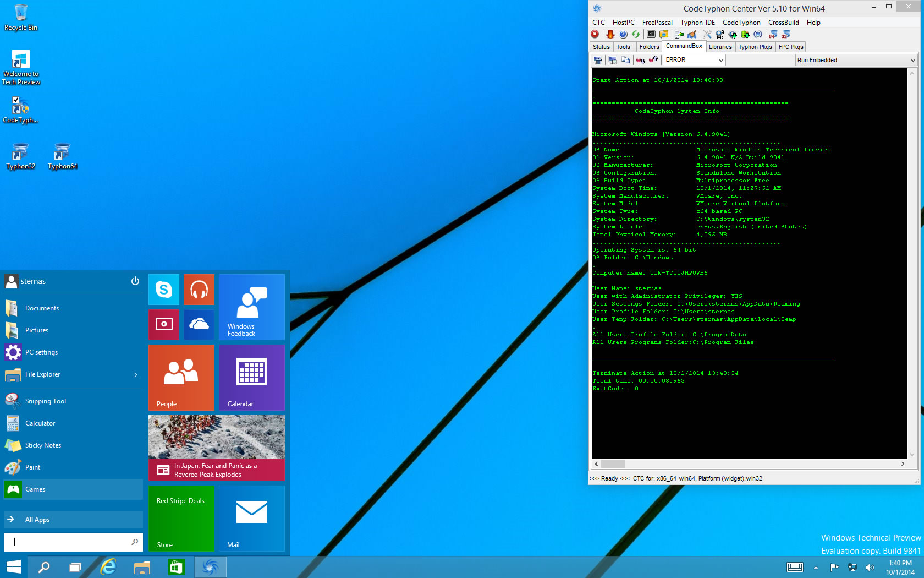
Task: Open the console terminal toolbar icon
Action: [651, 34]
